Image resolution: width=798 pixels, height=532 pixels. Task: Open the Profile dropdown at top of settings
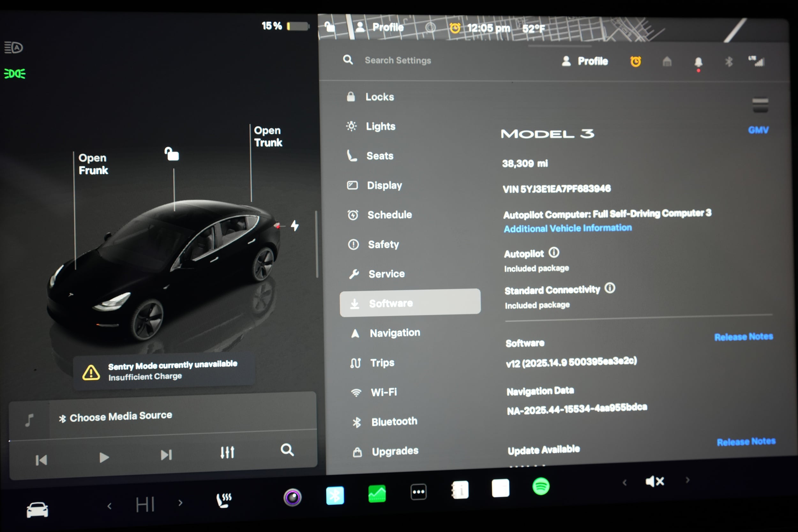click(585, 61)
